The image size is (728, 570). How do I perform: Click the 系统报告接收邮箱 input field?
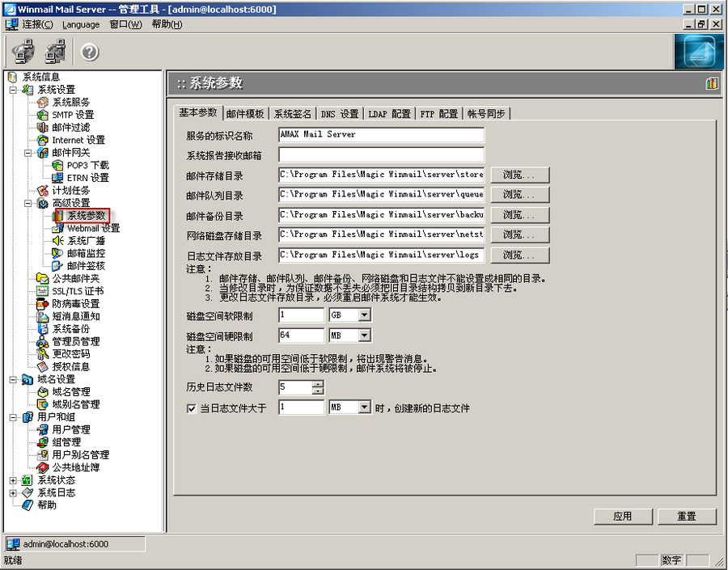point(381,154)
